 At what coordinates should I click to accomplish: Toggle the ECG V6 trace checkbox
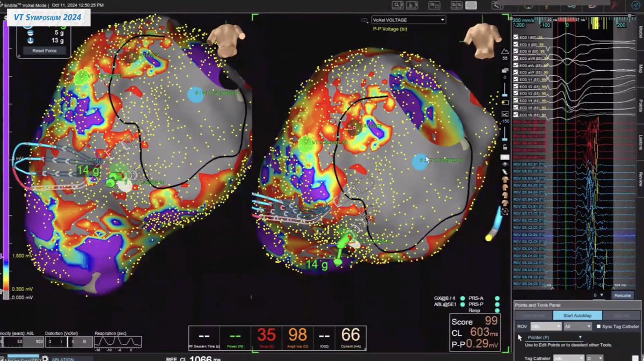tap(516, 115)
